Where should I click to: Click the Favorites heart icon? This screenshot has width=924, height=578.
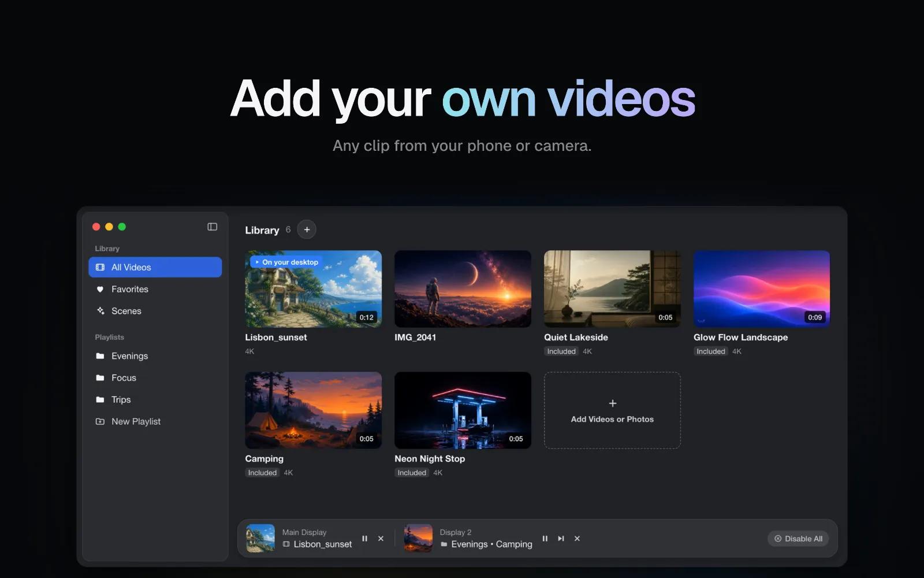pyautogui.click(x=100, y=289)
